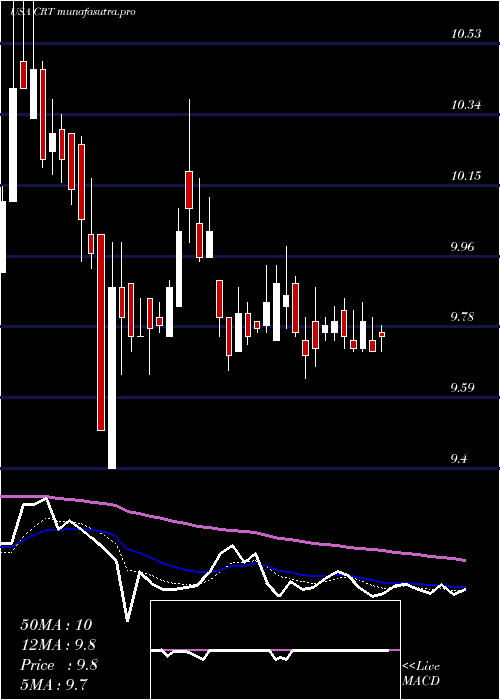
Task: Click the 50MA : 10 readout
Action: click(x=59, y=625)
